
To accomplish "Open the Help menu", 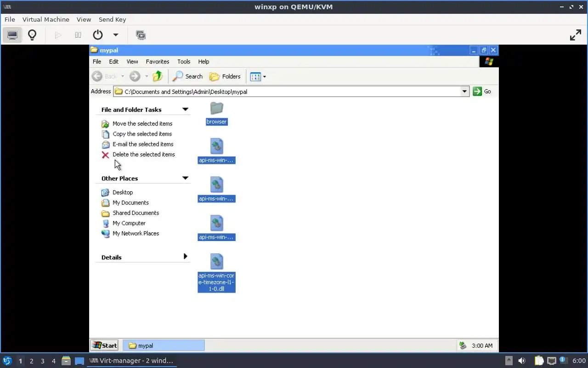I will [x=204, y=62].
